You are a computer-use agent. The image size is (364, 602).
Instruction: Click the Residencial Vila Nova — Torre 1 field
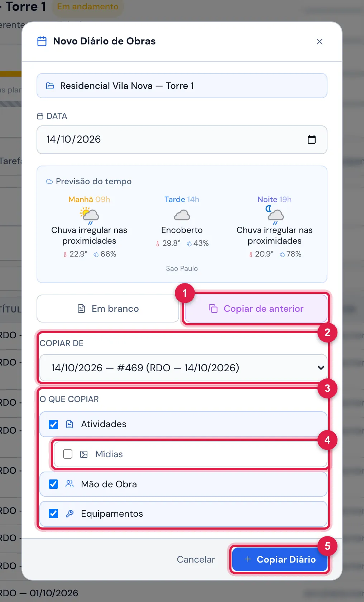pos(182,86)
